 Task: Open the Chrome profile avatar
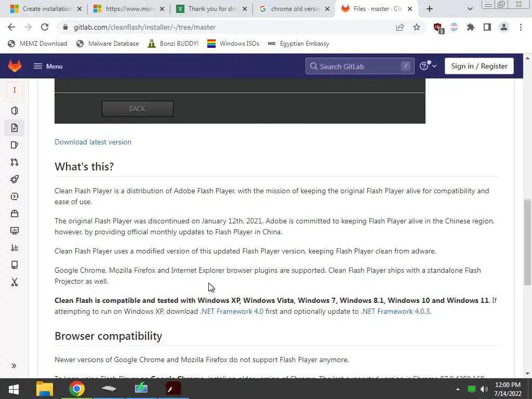tap(504, 27)
